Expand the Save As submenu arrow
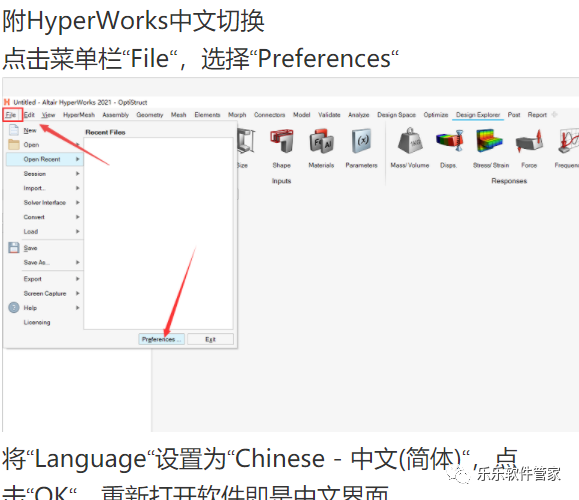The width and height of the screenshot is (579, 500). (x=78, y=262)
